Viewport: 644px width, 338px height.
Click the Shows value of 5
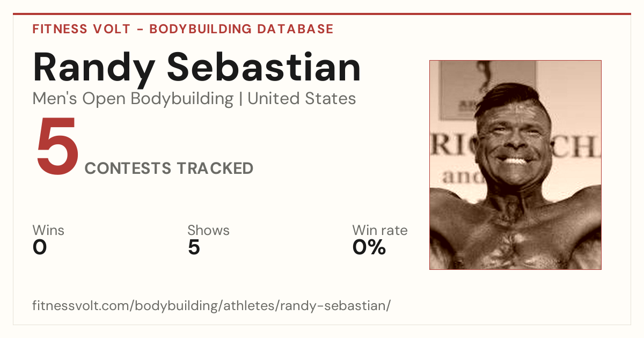click(194, 247)
